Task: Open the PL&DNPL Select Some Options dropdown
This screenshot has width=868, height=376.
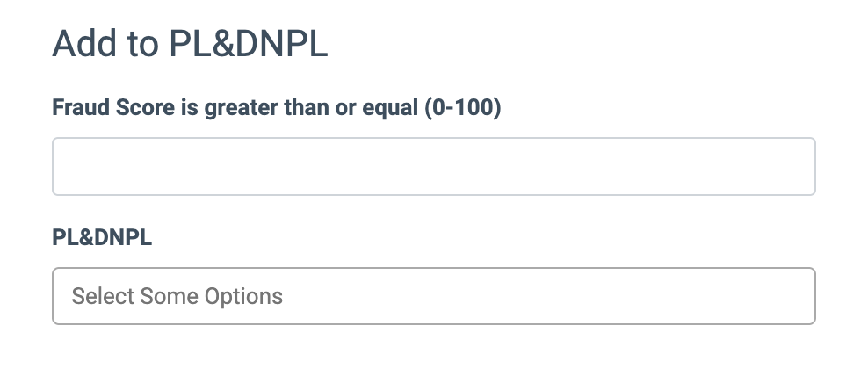Action: [434, 296]
